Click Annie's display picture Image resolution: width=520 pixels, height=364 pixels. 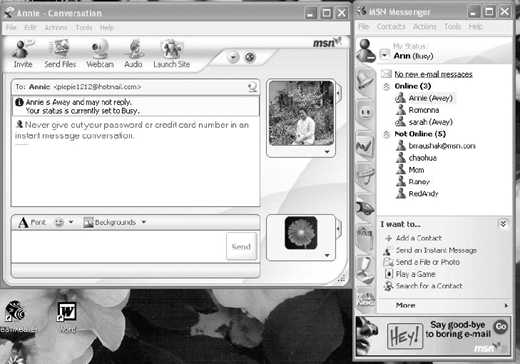click(x=301, y=113)
